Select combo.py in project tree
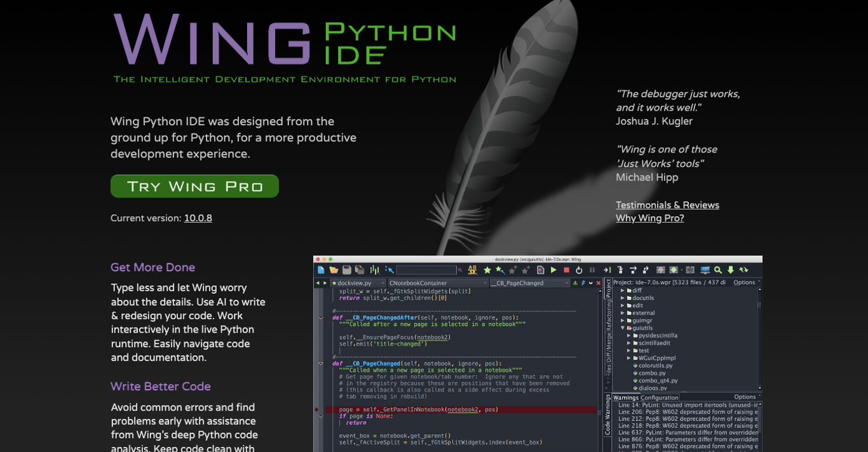Viewport: 868px width, 452px height. pyautogui.click(x=648, y=373)
